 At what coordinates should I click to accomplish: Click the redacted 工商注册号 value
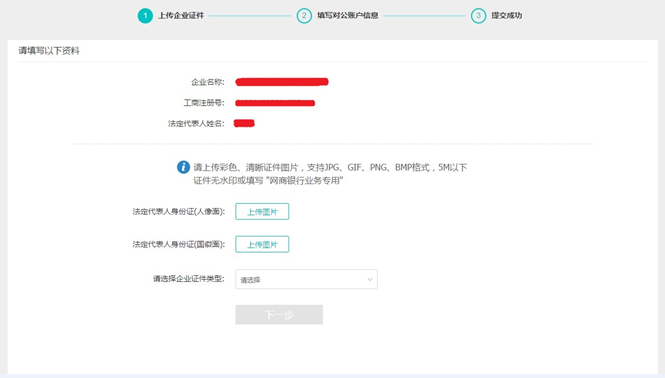[x=275, y=103]
